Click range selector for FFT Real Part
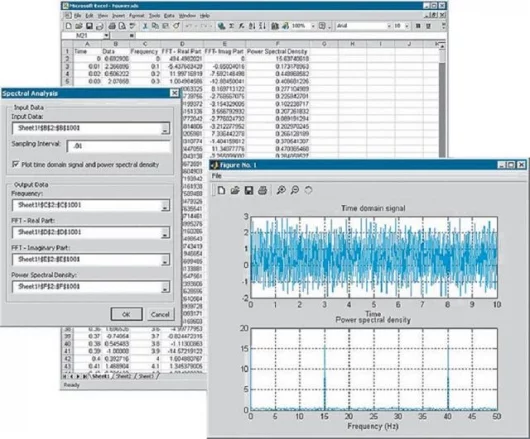 tap(165, 233)
